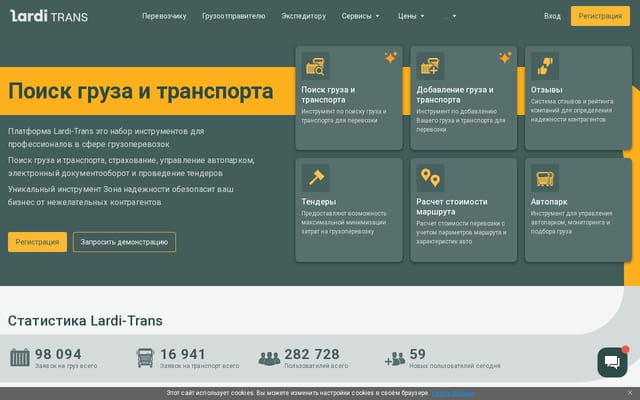Click the Регистрация button below description
Image resolution: width=640 pixels, height=400 pixels.
tap(37, 242)
